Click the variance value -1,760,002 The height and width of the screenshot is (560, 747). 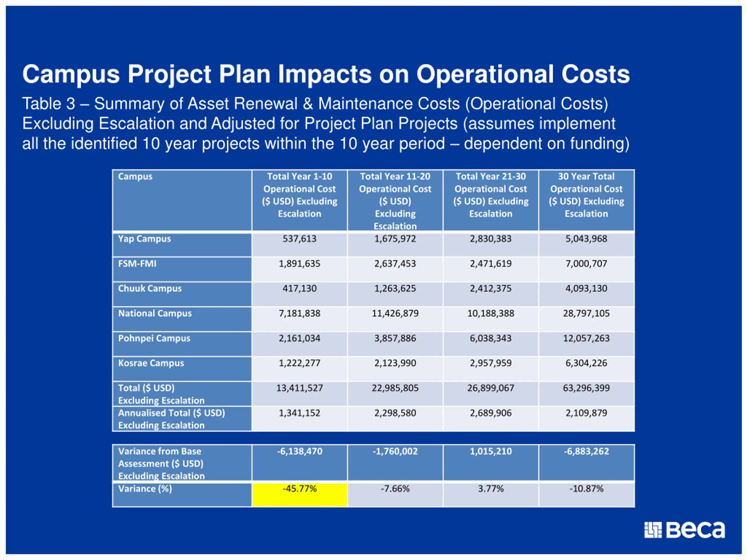[395, 451]
